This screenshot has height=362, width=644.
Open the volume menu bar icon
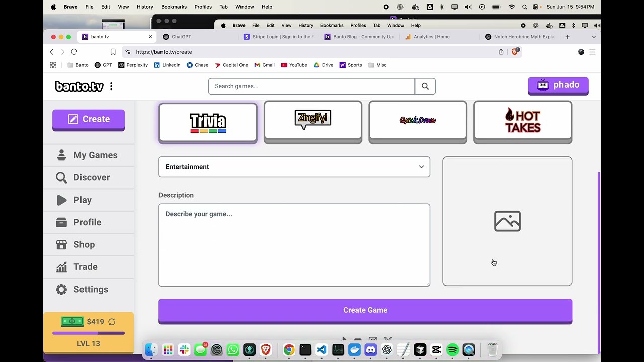468,7
